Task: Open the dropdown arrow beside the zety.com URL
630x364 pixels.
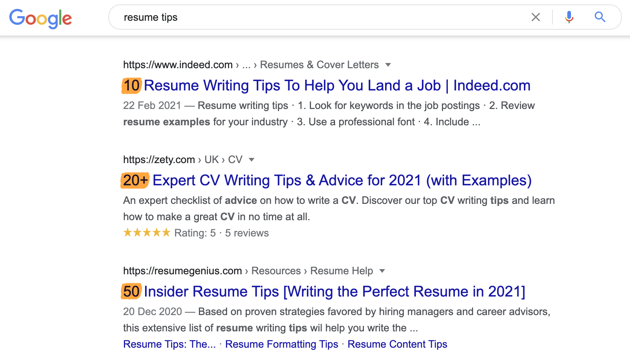Action: (252, 160)
